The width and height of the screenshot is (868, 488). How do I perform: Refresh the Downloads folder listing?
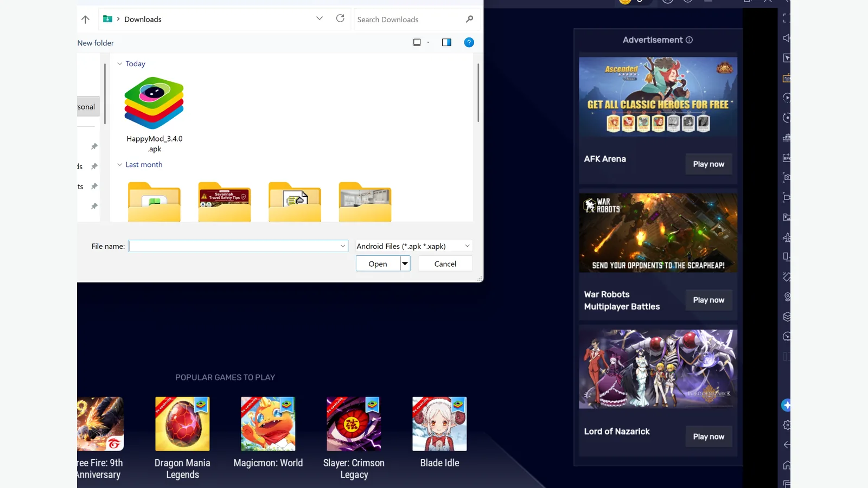[x=340, y=18]
